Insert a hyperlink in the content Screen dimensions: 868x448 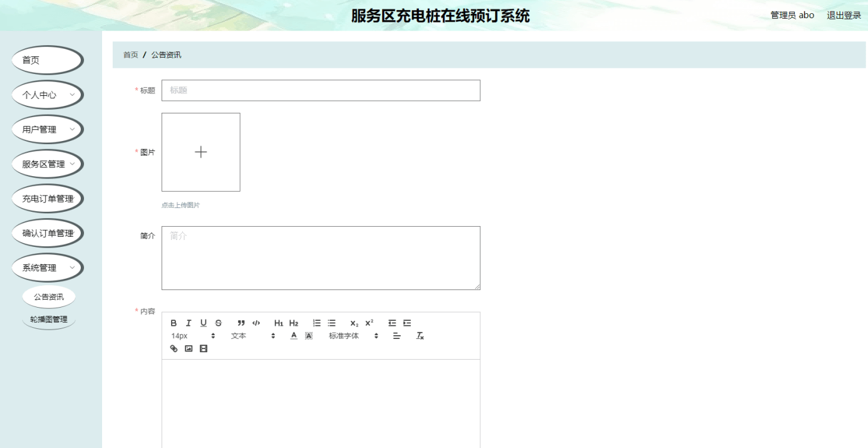tap(173, 348)
